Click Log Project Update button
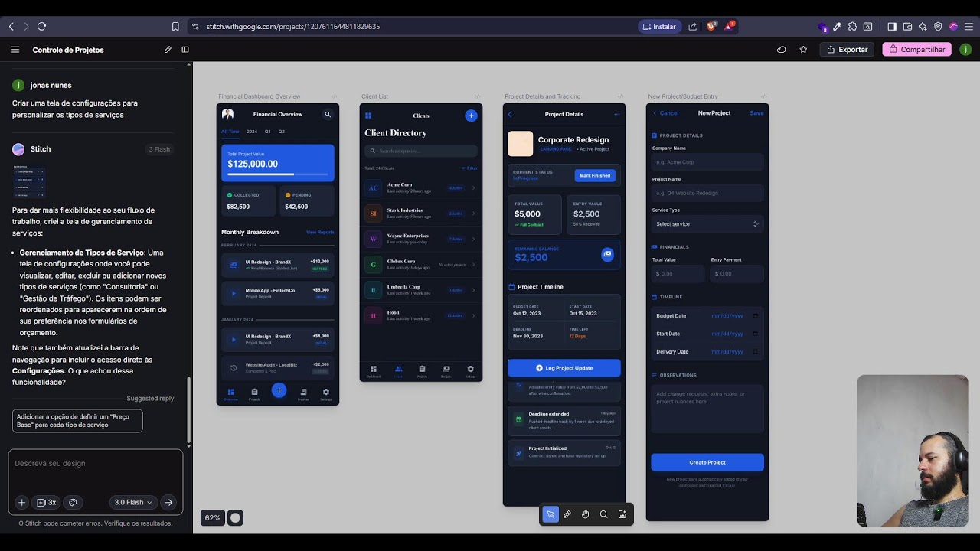 [x=564, y=368]
